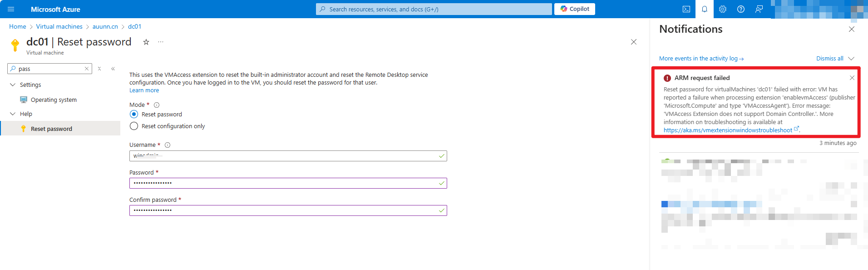Open the Copilot button
868x270 pixels.
tap(575, 9)
